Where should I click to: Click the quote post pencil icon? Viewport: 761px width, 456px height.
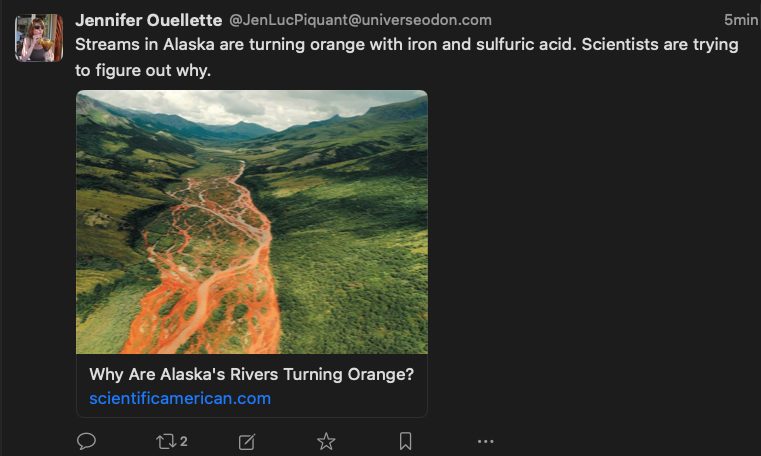click(x=247, y=441)
